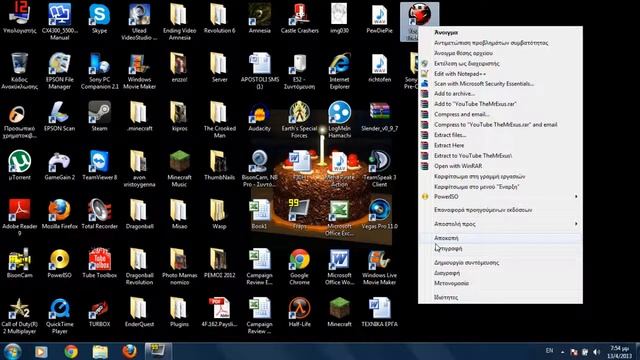Open Firefox from the taskbar

click(129, 351)
